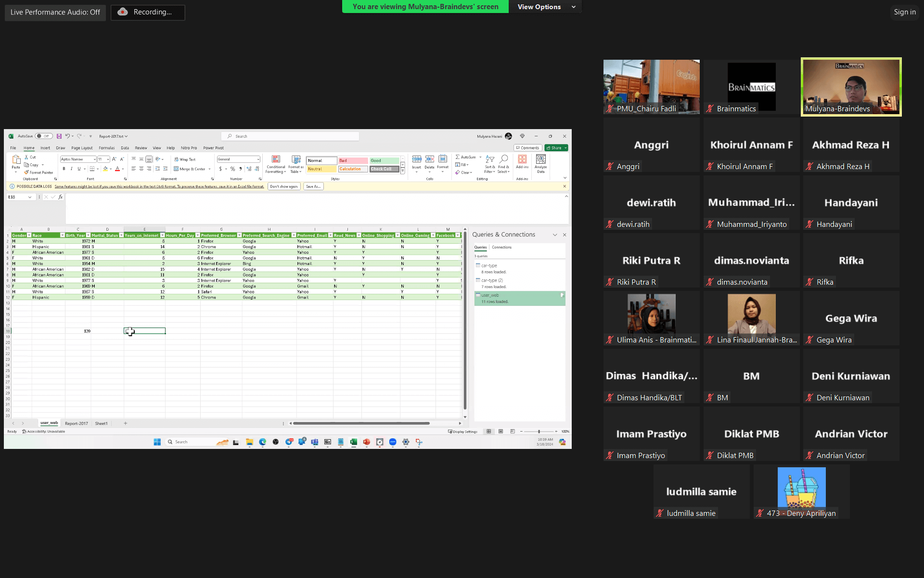Open the Sort & Filter tool

coord(489,160)
